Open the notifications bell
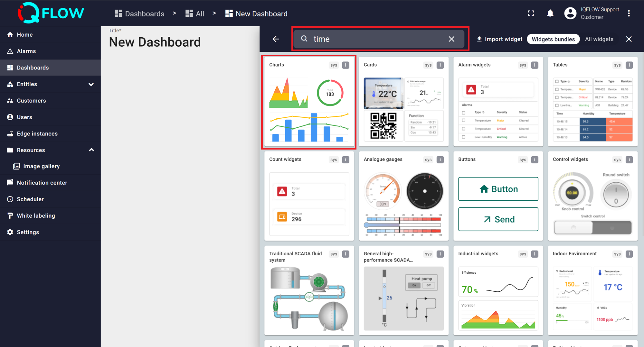This screenshot has width=644, height=347. click(x=550, y=14)
